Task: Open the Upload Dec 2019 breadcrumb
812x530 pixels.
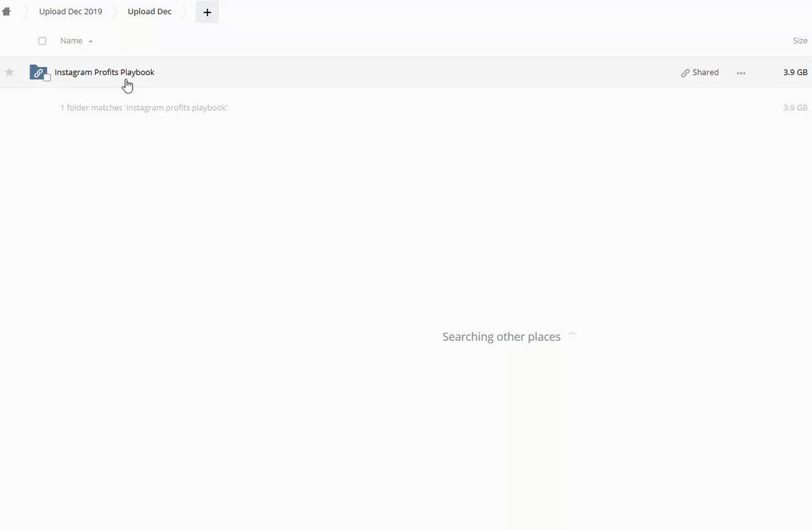Action: coord(71,12)
